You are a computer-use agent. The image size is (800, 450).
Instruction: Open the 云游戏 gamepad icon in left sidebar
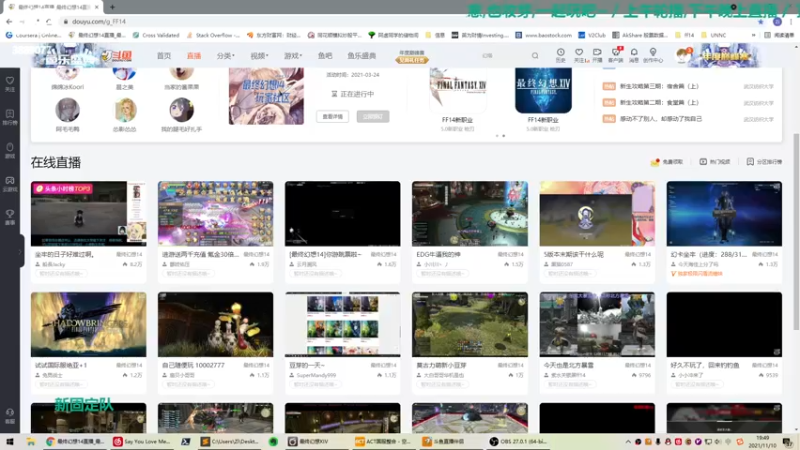point(10,184)
